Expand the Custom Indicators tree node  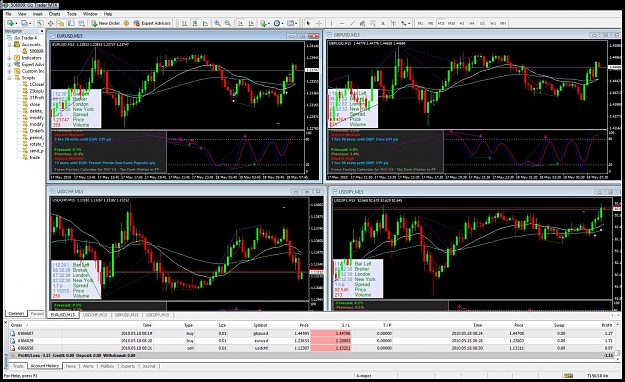[x=9, y=71]
